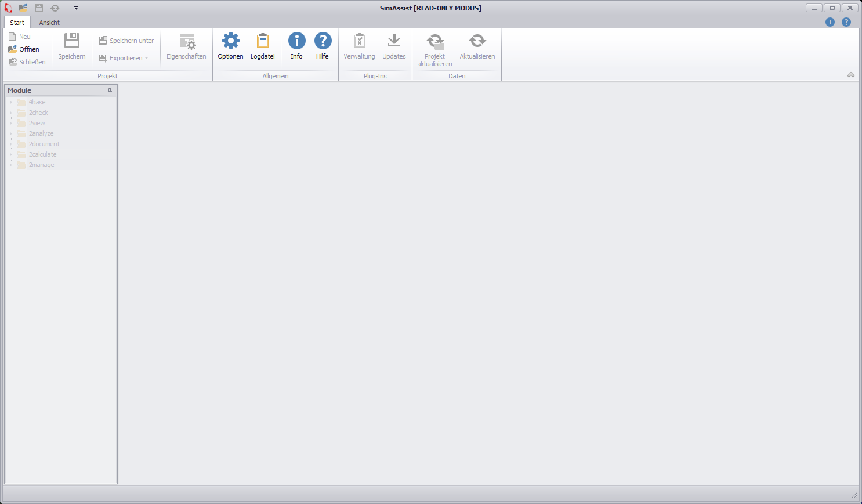Click Projekt aktualisieren button
Screen dimensions: 862x504
(434, 50)
